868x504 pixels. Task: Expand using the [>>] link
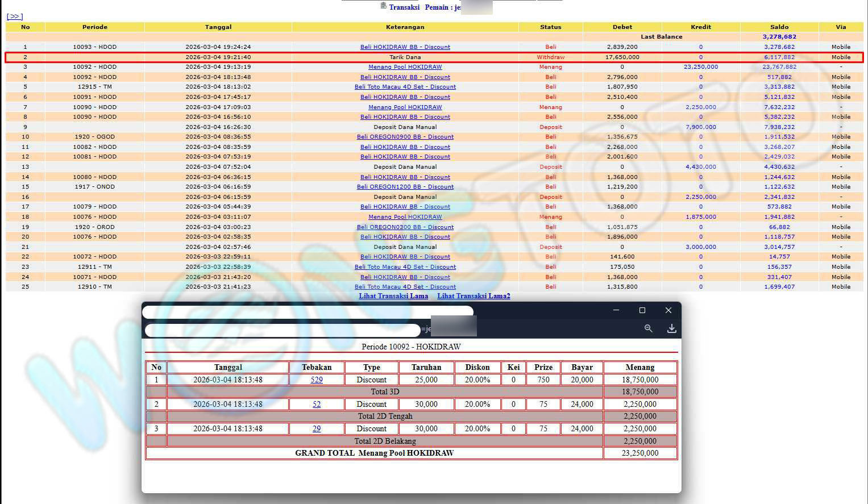pyautogui.click(x=15, y=16)
